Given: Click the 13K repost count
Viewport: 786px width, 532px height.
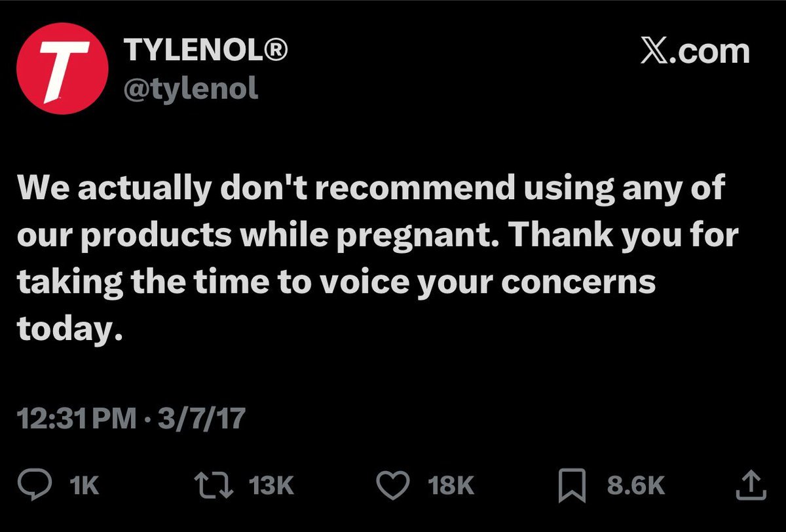Looking at the screenshot, I should [271, 486].
